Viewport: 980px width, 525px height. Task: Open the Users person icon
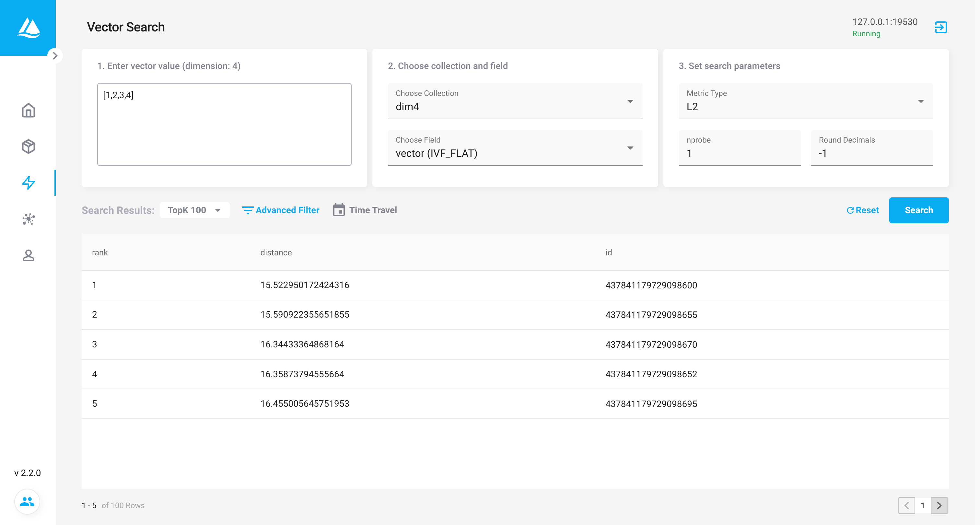click(x=28, y=255)
